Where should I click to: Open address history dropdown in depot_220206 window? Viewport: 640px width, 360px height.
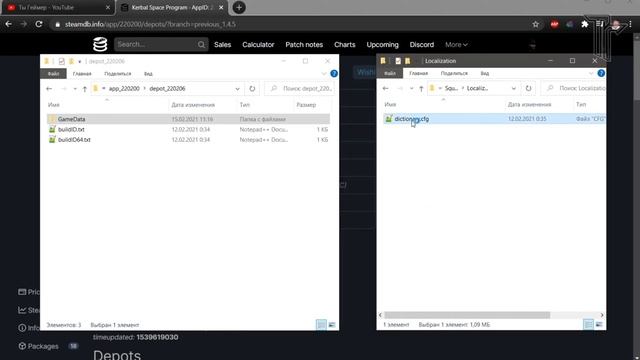click(x=237, y=89)
